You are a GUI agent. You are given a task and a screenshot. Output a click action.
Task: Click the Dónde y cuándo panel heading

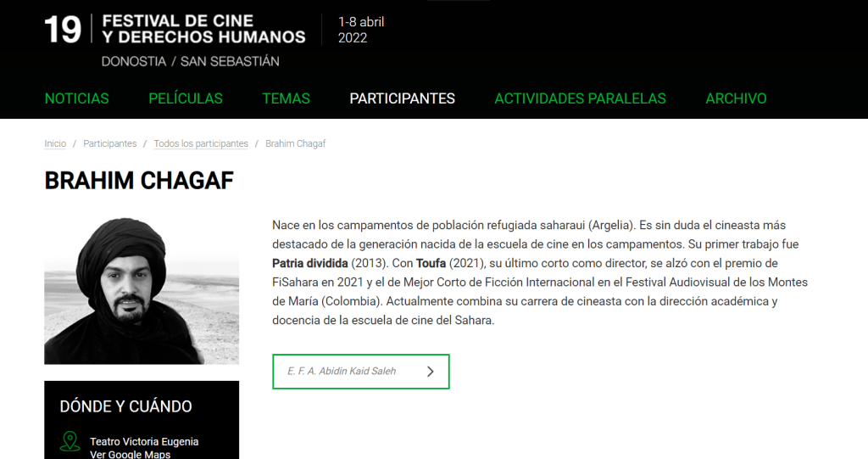[x=126, y=406]
